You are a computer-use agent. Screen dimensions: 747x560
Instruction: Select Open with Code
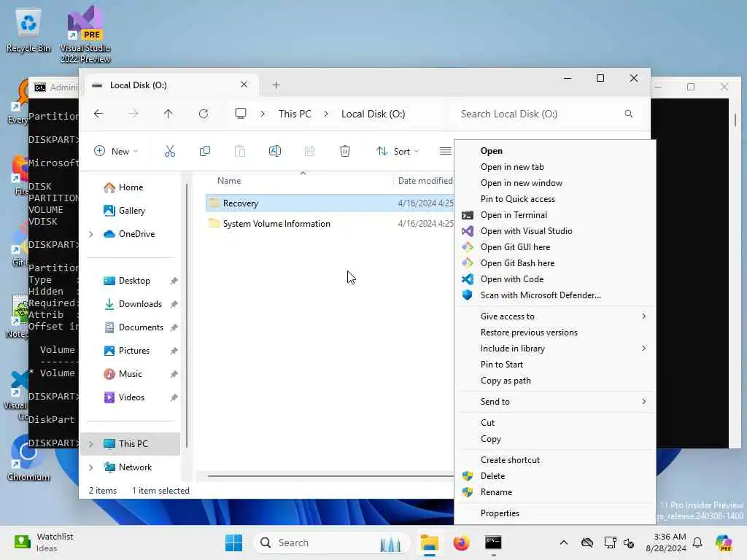pos(555,279)
